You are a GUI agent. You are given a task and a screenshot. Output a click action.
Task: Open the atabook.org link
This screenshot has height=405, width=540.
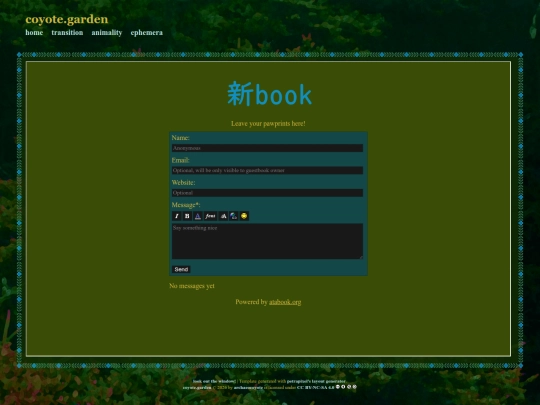tap(285, 302)
